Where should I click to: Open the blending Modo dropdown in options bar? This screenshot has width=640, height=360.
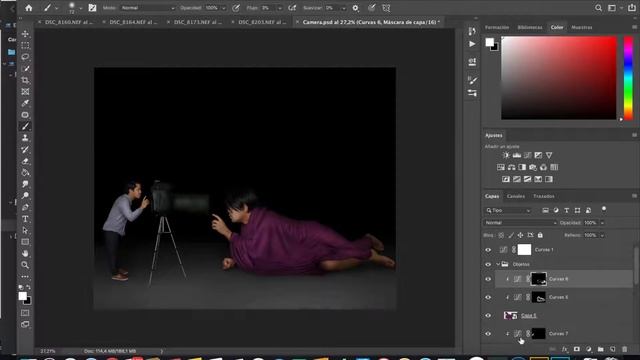click(x=148, y=8)
